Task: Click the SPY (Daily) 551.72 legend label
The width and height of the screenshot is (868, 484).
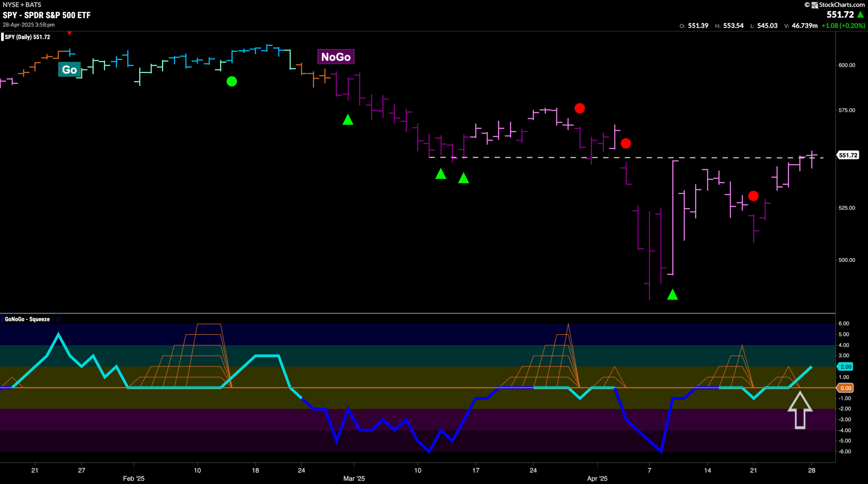Action: tap(27, 37)
